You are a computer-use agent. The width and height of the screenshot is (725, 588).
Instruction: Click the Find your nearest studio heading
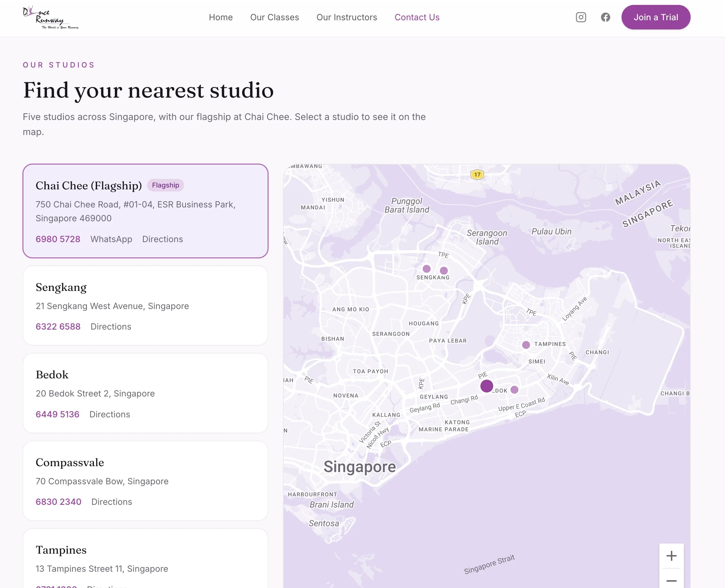[x=148, y=91]
